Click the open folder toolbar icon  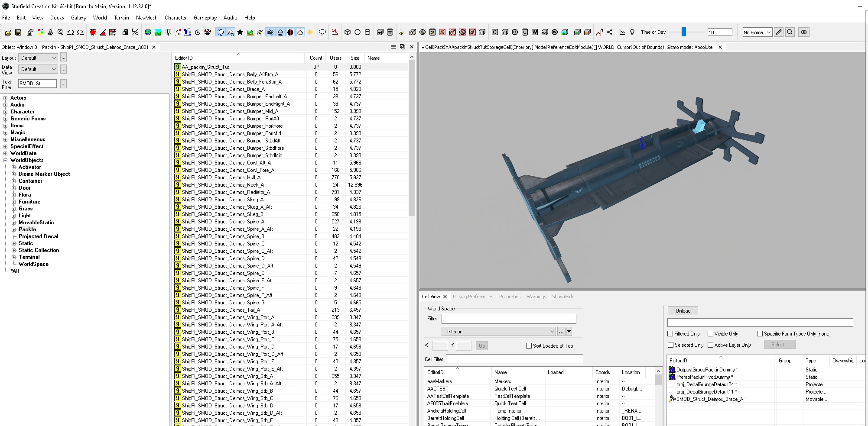pyautogui.click(x=8, y=32)
